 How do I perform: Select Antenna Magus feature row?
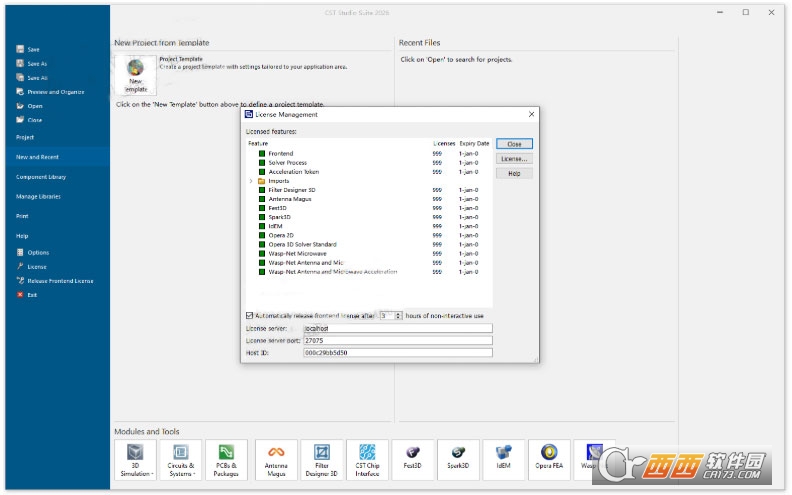click(x=369, y=199)
